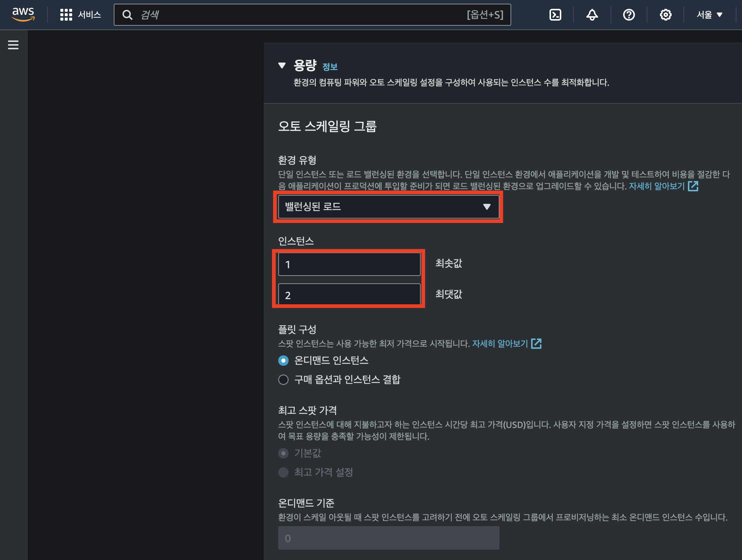Select 구매 옵션과 인스턴스 결합 radio button
The height and width of the screenshot is (560, 742).
click(283, 380)
